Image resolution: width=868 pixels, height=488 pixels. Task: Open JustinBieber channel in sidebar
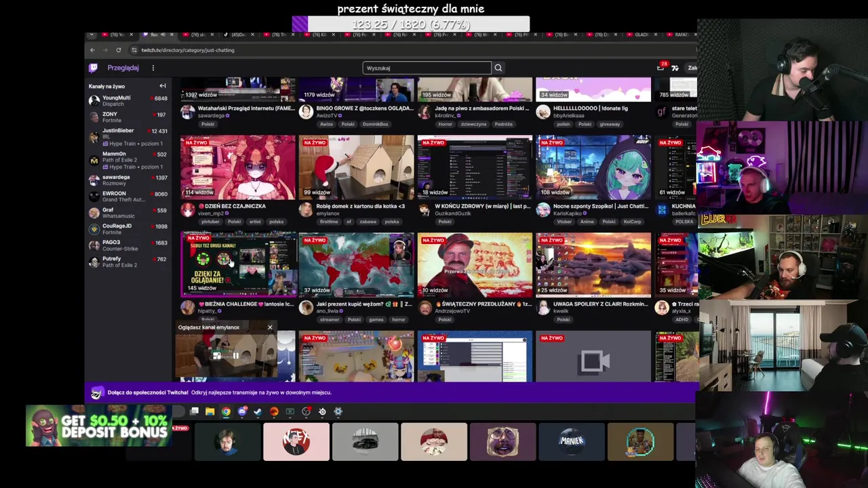127,137
